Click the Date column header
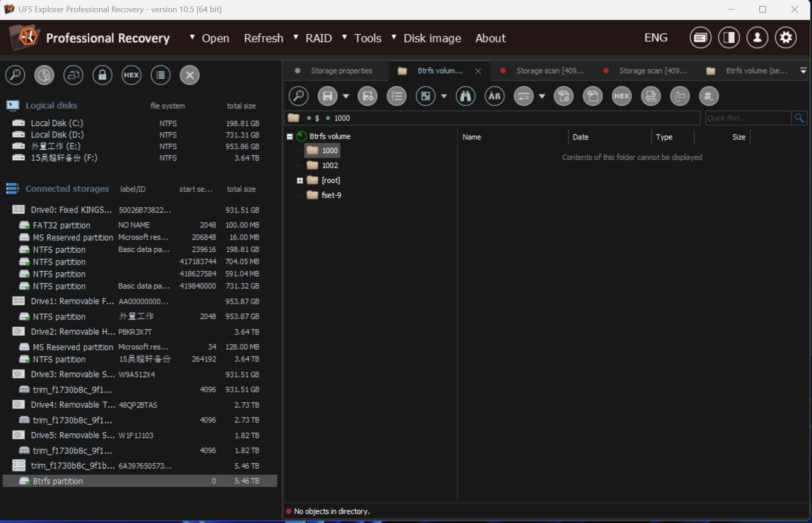812x523 pixels. [580, 137]
